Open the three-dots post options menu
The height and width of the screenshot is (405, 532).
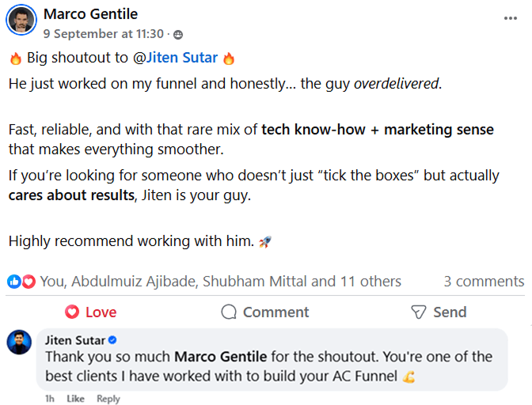(511, 17)
